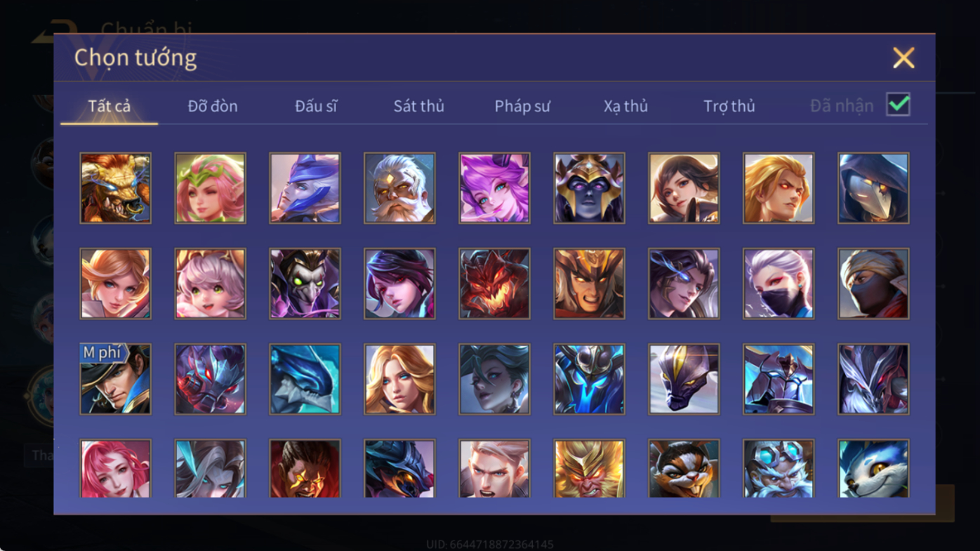Viewport: 980px width, 551px height.
Task: Toggle the 'Đã nhận' checkbox
Action: coord(898,105)
